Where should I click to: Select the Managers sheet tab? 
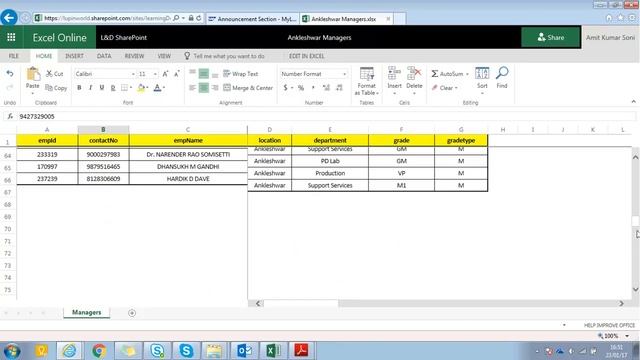click(x=87, y=312)
